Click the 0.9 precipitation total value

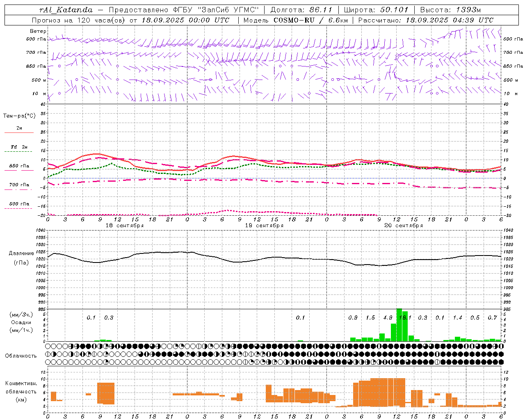click(x=353, y=318)
